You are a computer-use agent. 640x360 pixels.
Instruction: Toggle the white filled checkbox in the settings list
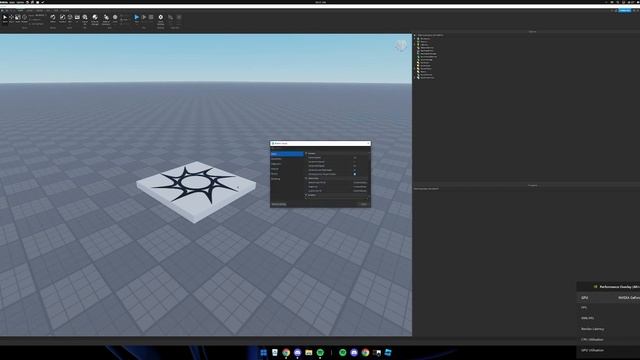[355, 174]
